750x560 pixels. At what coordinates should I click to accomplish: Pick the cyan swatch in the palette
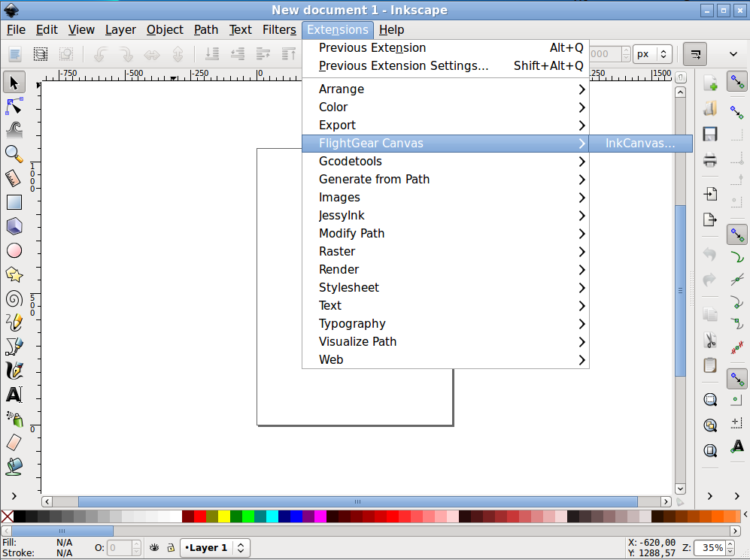(272, 516)
